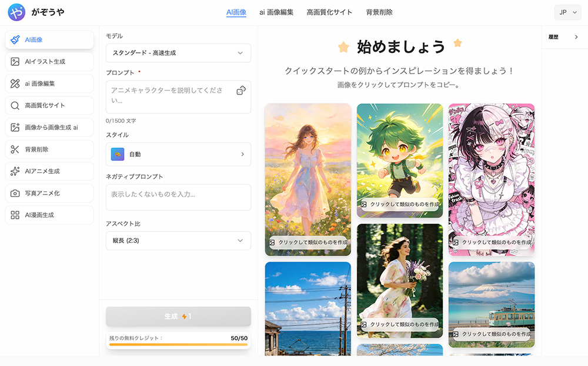
Task: Select the woman in forest thumbnail
Action: click(400, 281)
